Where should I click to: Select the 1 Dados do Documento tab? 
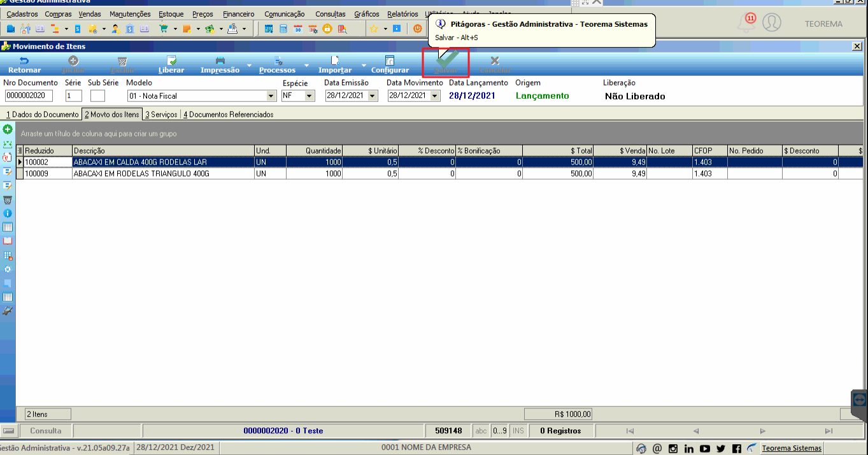point(41,115)
